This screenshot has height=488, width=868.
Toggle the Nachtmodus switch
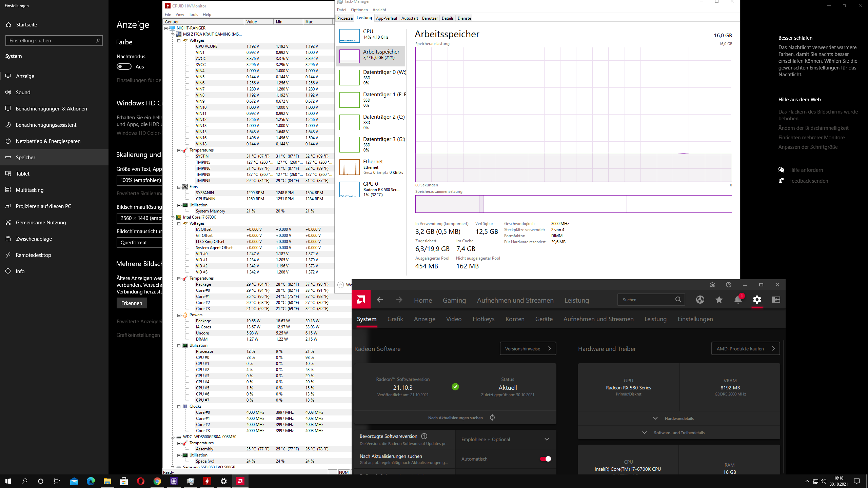124,66
